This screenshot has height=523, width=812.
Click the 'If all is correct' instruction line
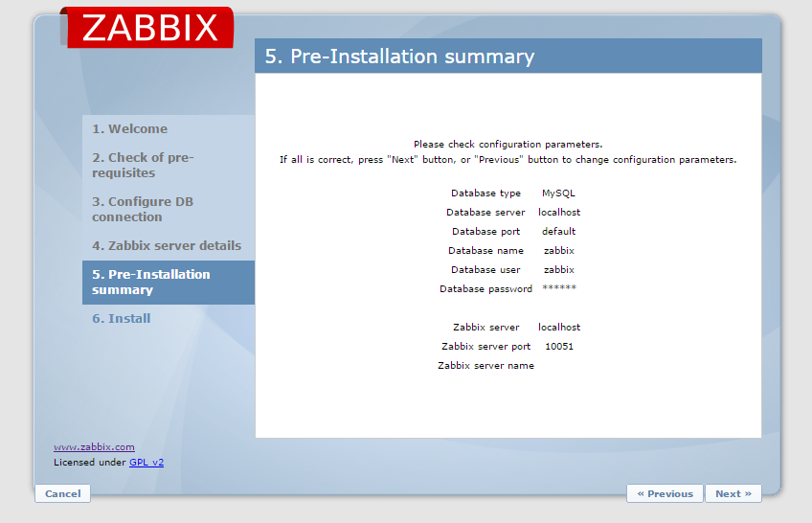[x=508, y=160]
